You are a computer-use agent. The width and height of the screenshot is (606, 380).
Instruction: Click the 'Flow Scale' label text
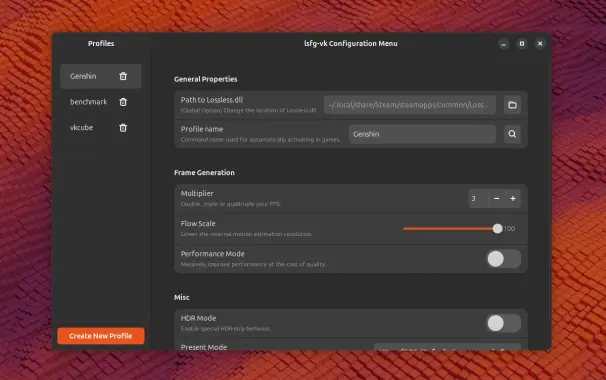[x=198, y=223]
